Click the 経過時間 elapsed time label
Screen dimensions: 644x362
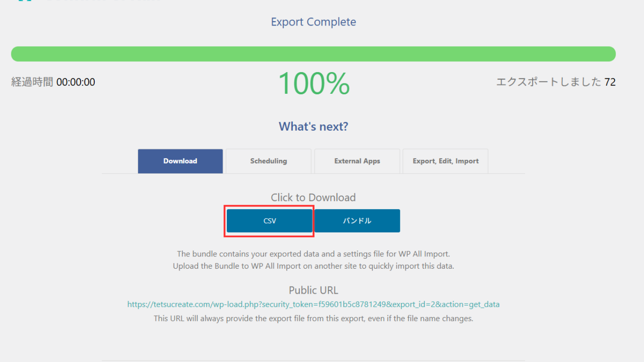click(32, 82)
